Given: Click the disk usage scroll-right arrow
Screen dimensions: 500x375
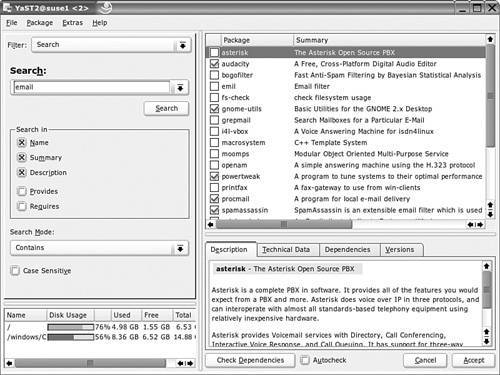Looking at the screenshot, I should click(190, 363).
